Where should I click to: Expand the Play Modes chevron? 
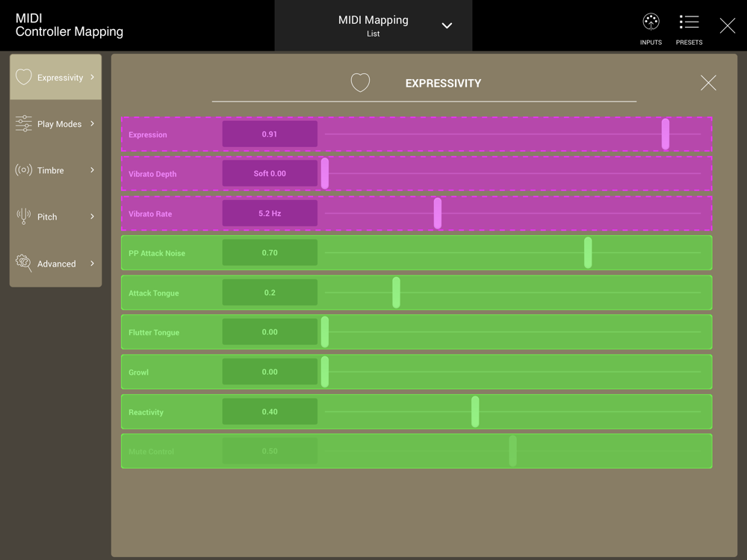(92, 123)
